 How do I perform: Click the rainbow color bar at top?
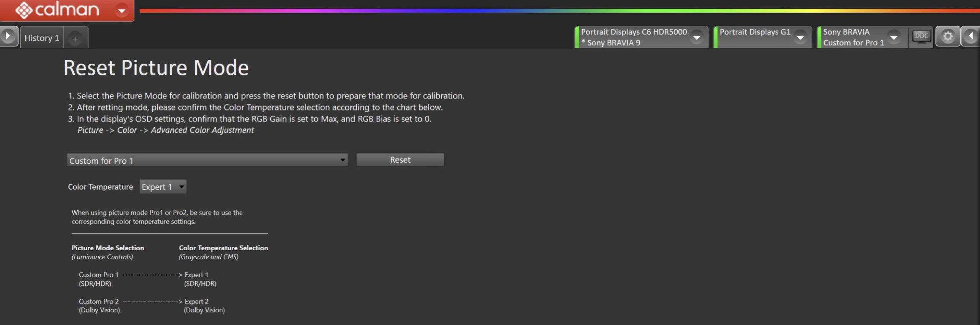536,11
